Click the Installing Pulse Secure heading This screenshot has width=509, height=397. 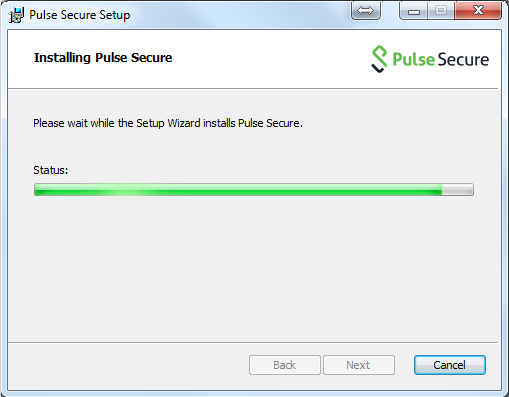click(103, 58)
